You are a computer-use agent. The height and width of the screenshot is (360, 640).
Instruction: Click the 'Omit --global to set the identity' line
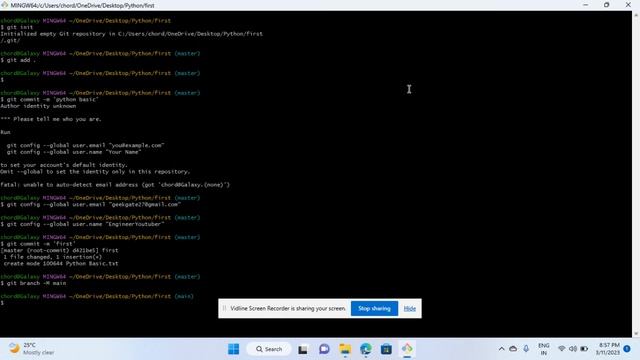coord(95,171)
